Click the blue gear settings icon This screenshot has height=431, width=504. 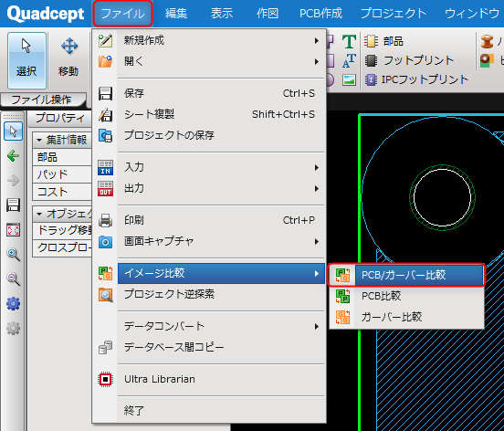coord(13,303)
